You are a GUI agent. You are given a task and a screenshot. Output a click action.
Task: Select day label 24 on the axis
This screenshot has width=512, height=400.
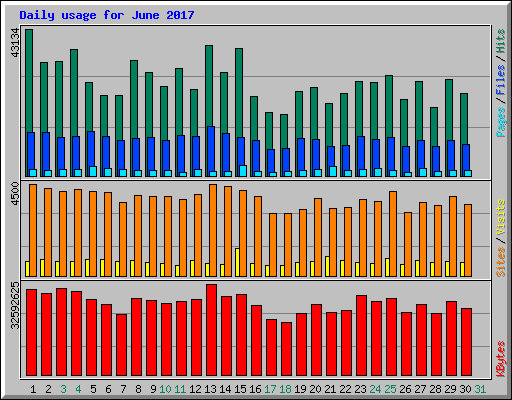[375, 389]
